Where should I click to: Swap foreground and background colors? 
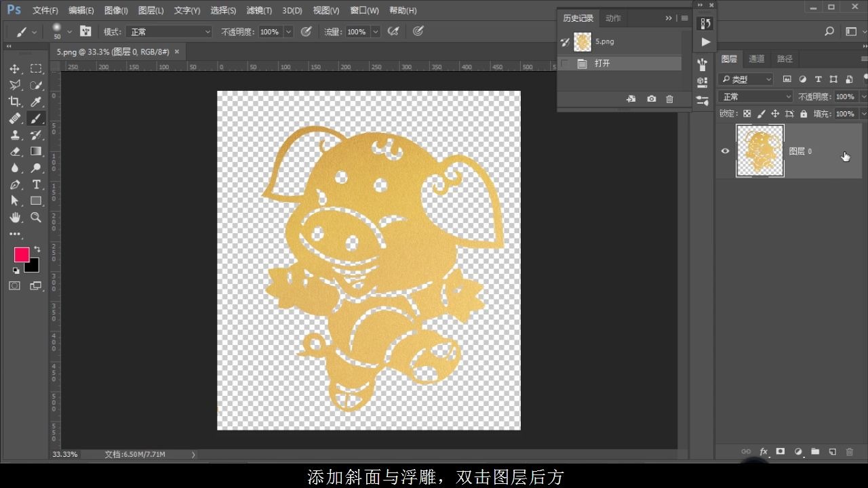pos(38,249)
